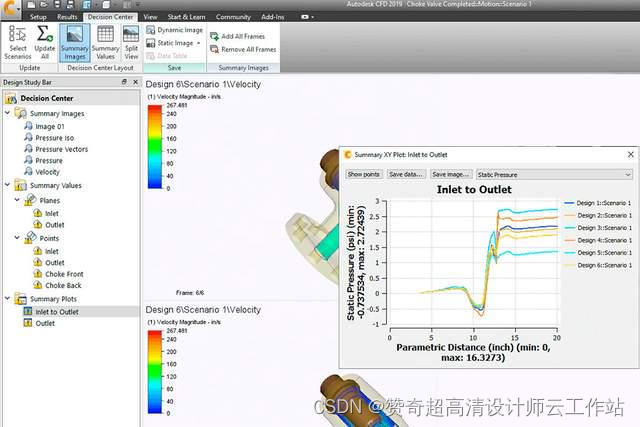Image resolution: width=640 pixels, height=427 pixels.
Task: Click the Select Scenarios icon
Action: coord(17,34)
